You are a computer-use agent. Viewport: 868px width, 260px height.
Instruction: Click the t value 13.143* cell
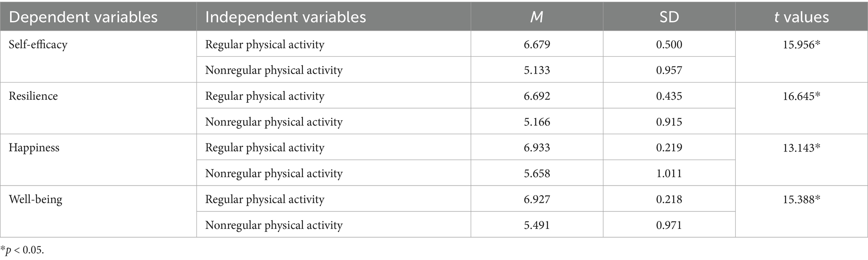(801, 148)
